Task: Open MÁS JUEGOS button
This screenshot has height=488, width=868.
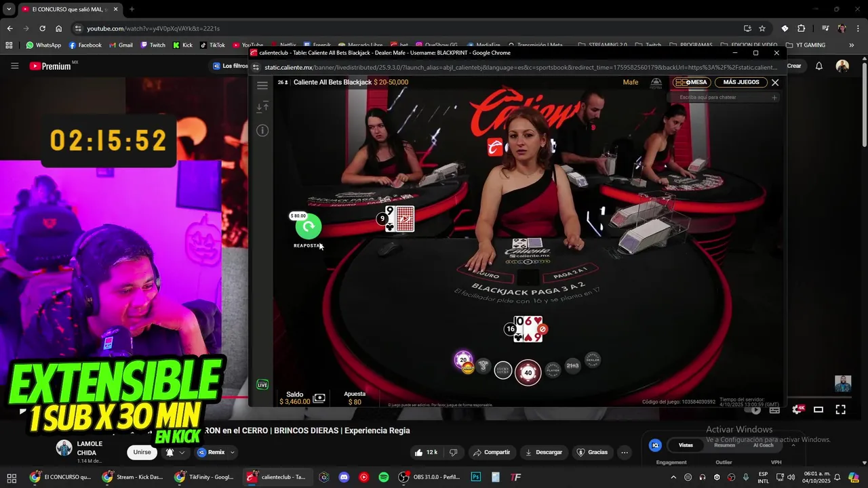Action: click(741, 82)
